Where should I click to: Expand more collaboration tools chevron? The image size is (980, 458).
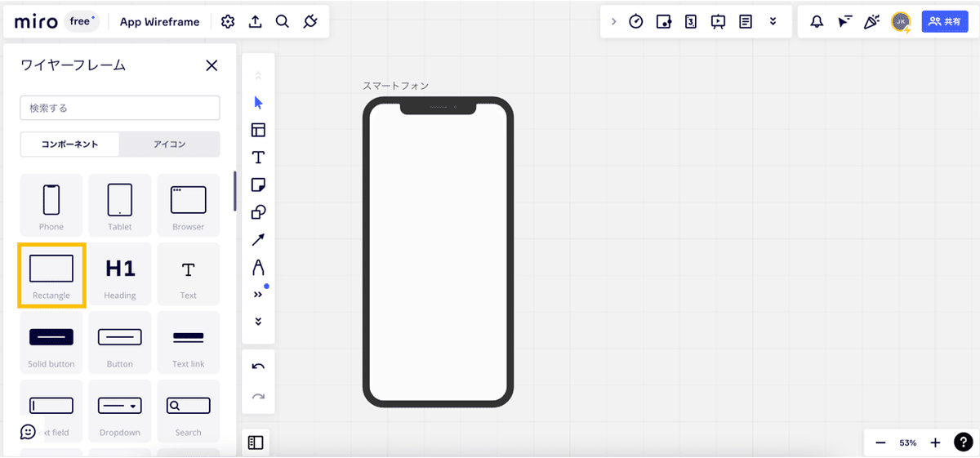[773, 22]
